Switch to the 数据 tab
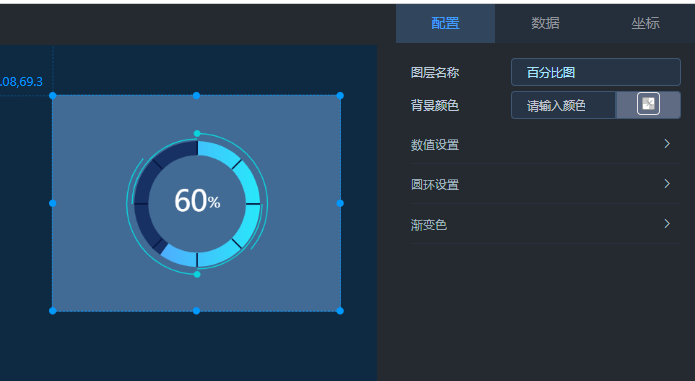The height and width of the screenshot is (381, 695). tap(545, 23)
